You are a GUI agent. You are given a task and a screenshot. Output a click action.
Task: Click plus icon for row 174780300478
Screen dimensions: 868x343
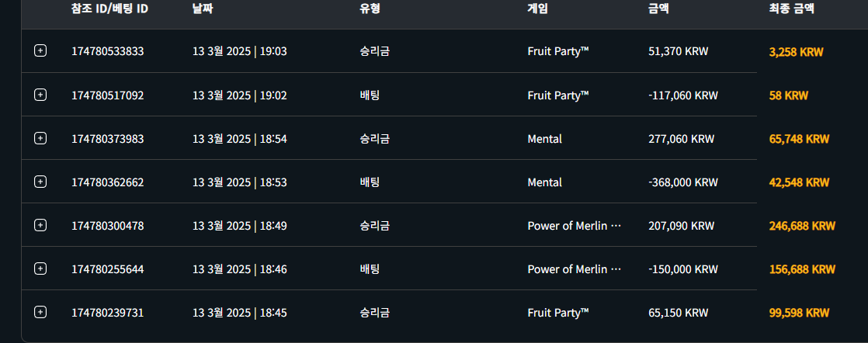(x=40, y=225)
